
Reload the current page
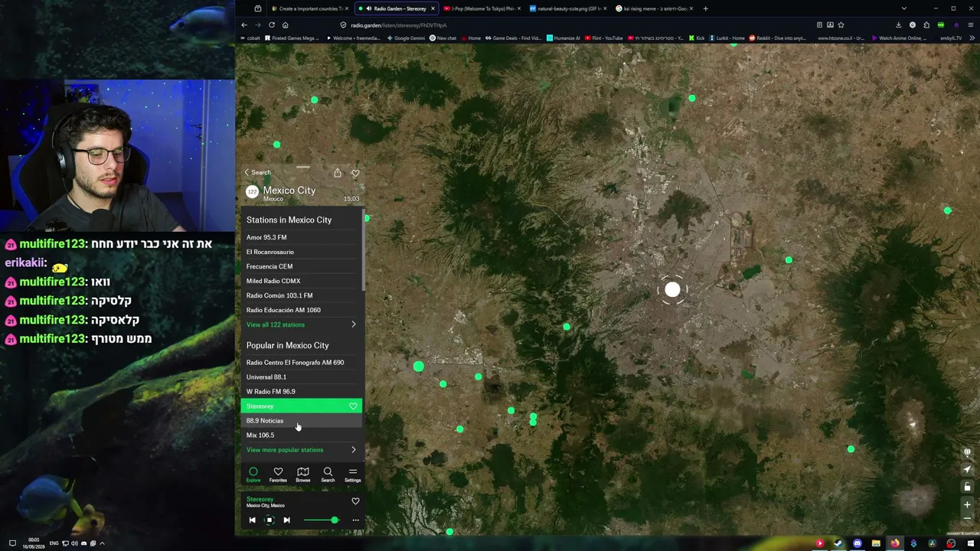(x=271, y=24)
